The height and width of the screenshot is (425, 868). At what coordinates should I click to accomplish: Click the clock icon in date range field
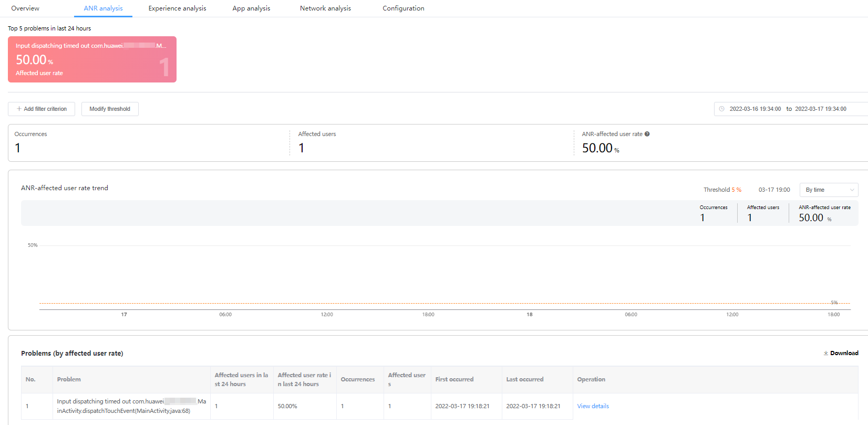(x=721, y=109)
